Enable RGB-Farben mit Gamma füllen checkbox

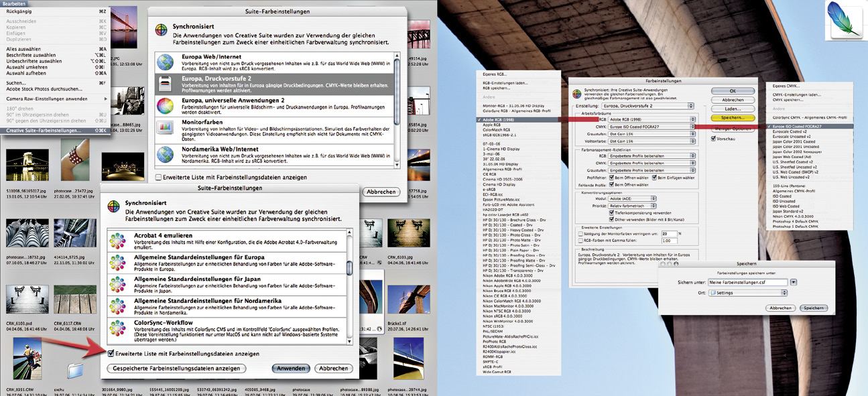pyautogui.click(x=580, y=241)
